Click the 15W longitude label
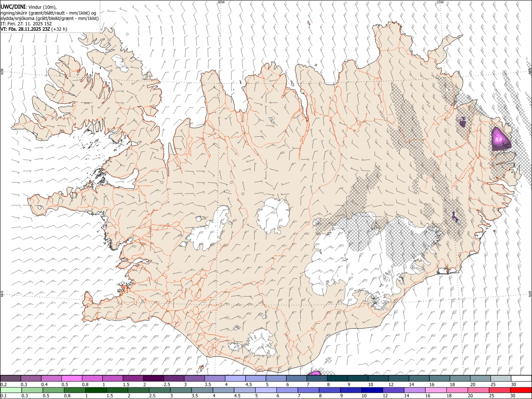The image size is (532, 399). (440, 2)
